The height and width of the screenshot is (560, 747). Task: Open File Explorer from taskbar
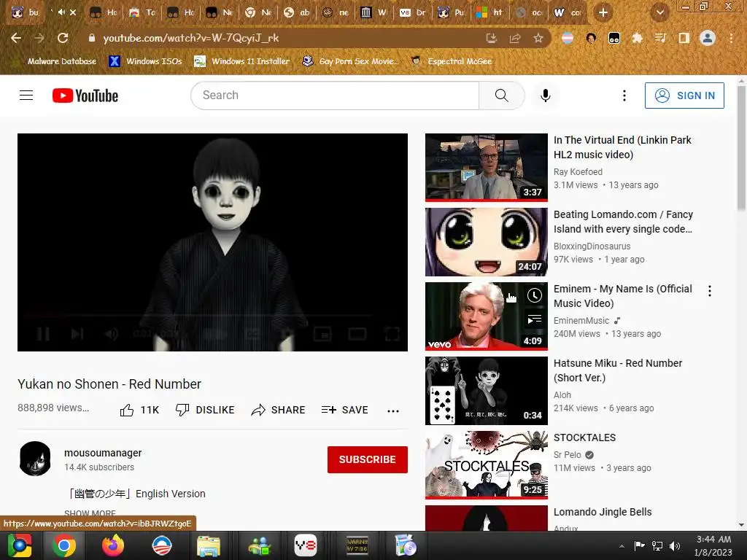(209, 545)
